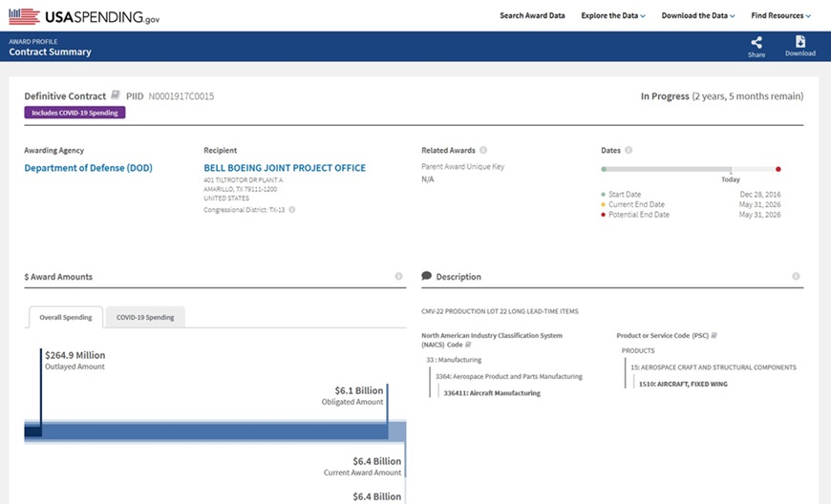Click Current End Date label
Screen dimensions: 831x504
pos(636,204)
